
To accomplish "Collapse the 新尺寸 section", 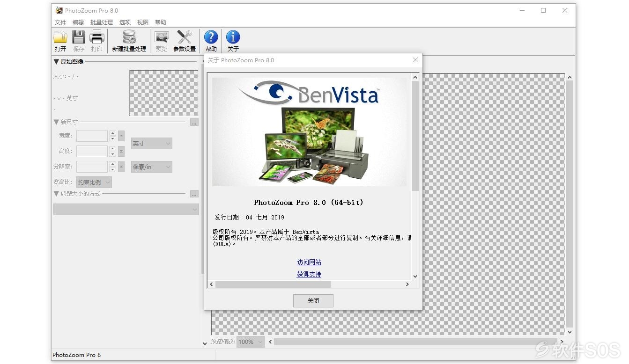I will click(56, 122).
